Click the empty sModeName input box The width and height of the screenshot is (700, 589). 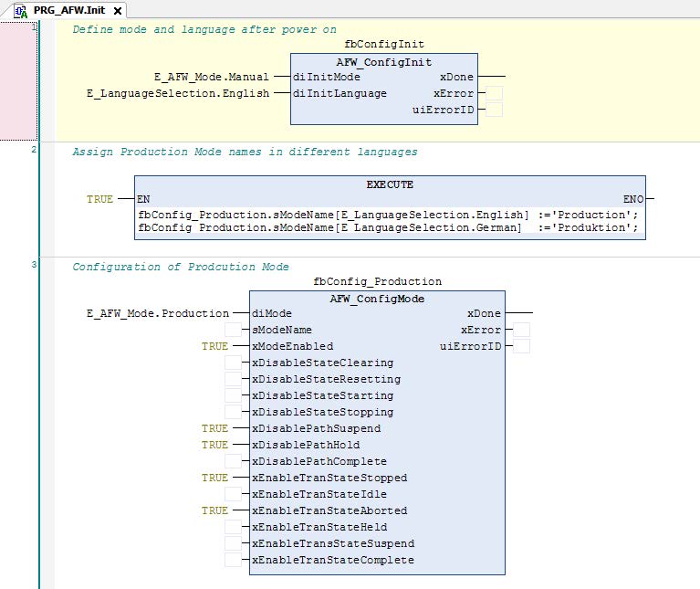pyautogui.click(x=234, y=330)
